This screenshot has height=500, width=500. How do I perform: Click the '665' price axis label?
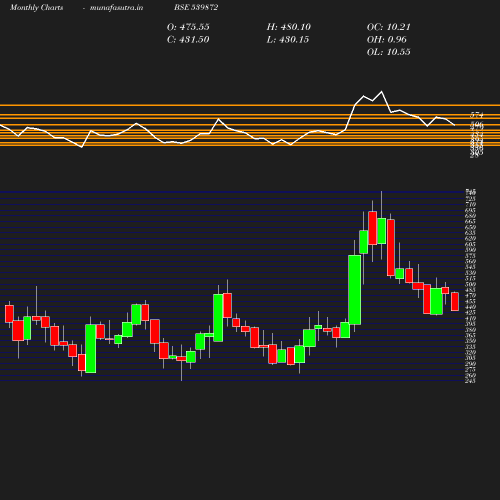pos(470,221)
